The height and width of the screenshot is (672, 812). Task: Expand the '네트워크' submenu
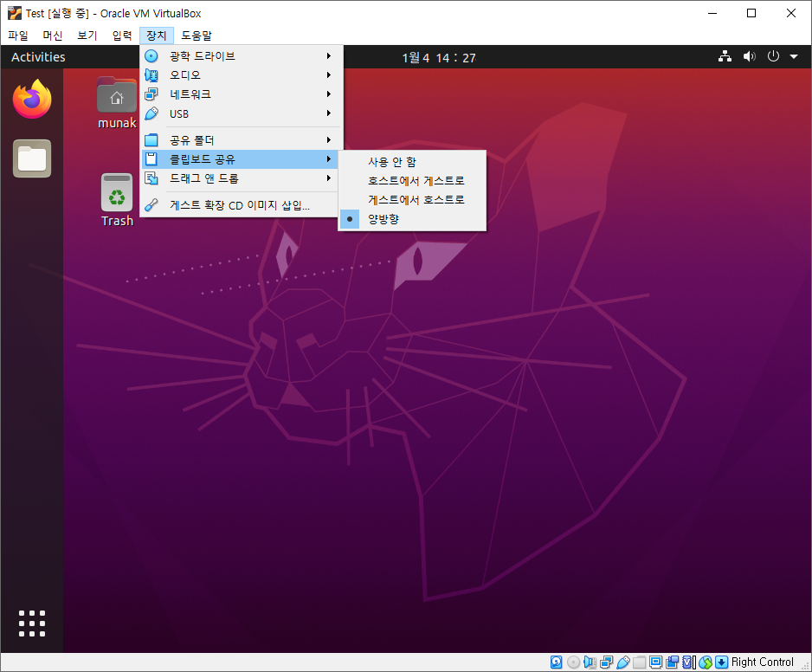tap(241, 94)
